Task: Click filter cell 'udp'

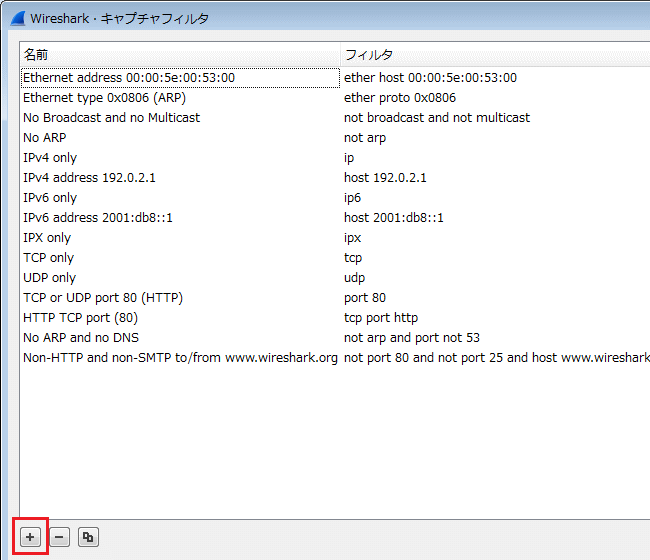Action: 354,278
